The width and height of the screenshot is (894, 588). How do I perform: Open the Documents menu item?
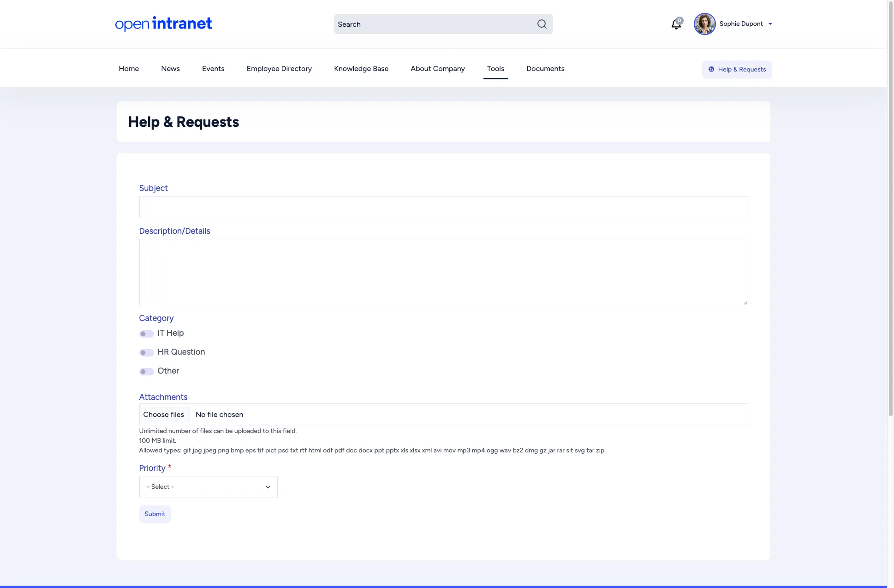pos(545,69)
